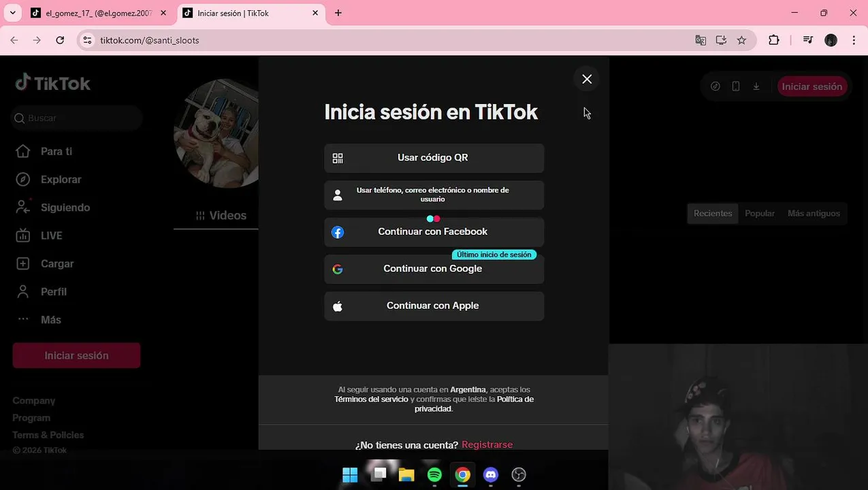
Task: Close the el_gomez_17_ browser tab
Action: coord(163,13)
